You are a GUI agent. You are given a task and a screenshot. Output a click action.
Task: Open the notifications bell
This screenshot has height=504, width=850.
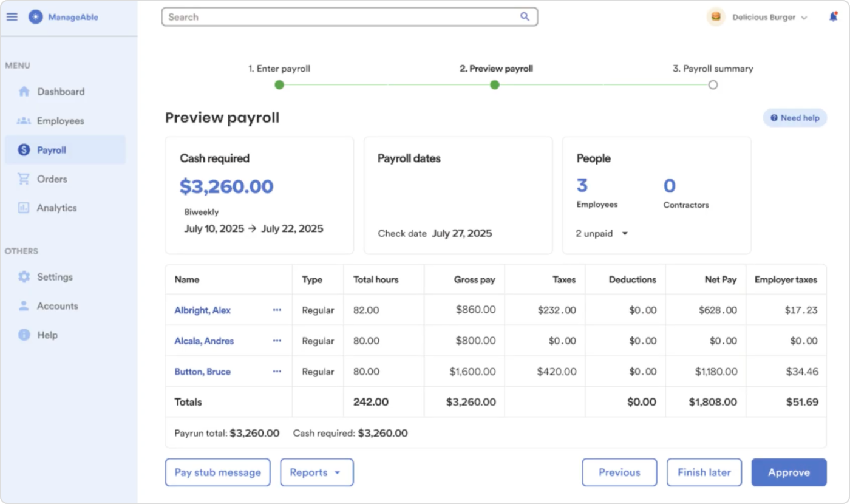point(833,17)
